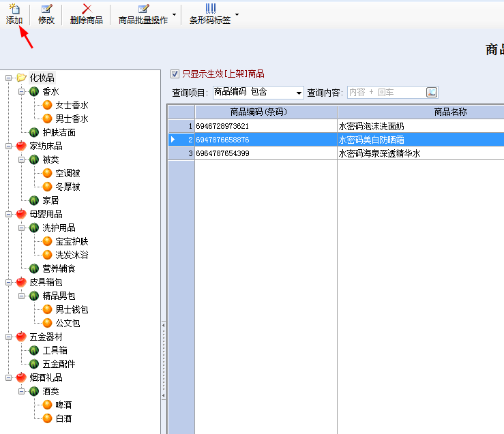Screen dimensions: 504x434
Task: Collapse the 家纺床品 tree node
Action: pos(9,146)
